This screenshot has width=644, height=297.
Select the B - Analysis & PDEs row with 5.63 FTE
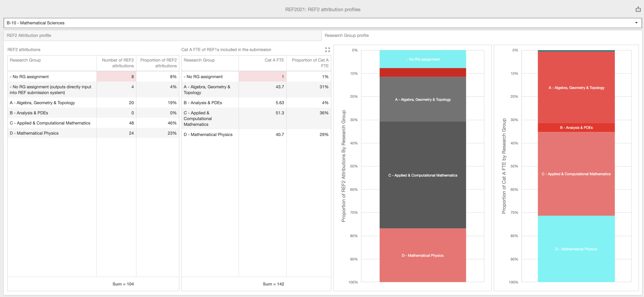[x=203, y=103]
